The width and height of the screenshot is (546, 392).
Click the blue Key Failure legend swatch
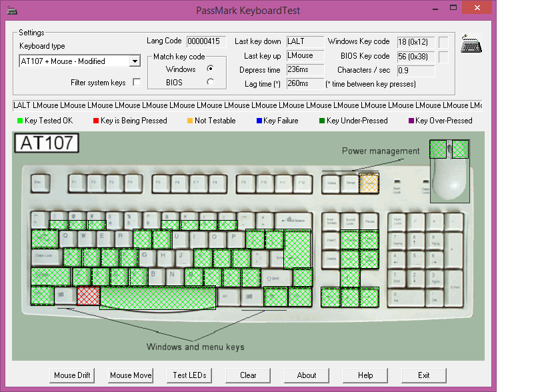259,121
